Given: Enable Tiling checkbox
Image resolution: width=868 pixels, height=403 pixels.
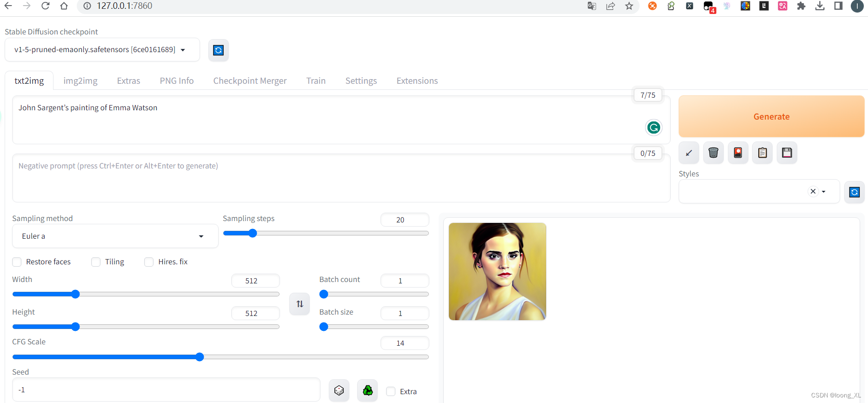Looking at the screenshot, I should [x=96, y=262].
